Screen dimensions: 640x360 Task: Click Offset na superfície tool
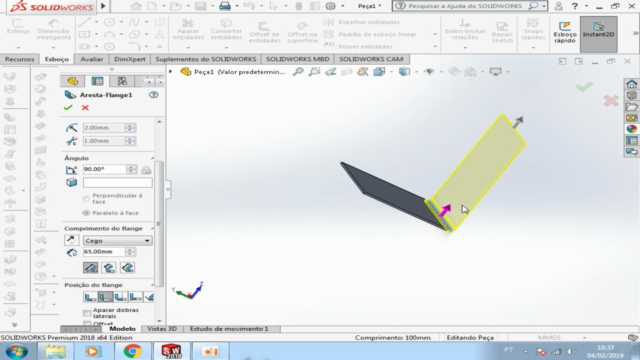tap(302, 32)
